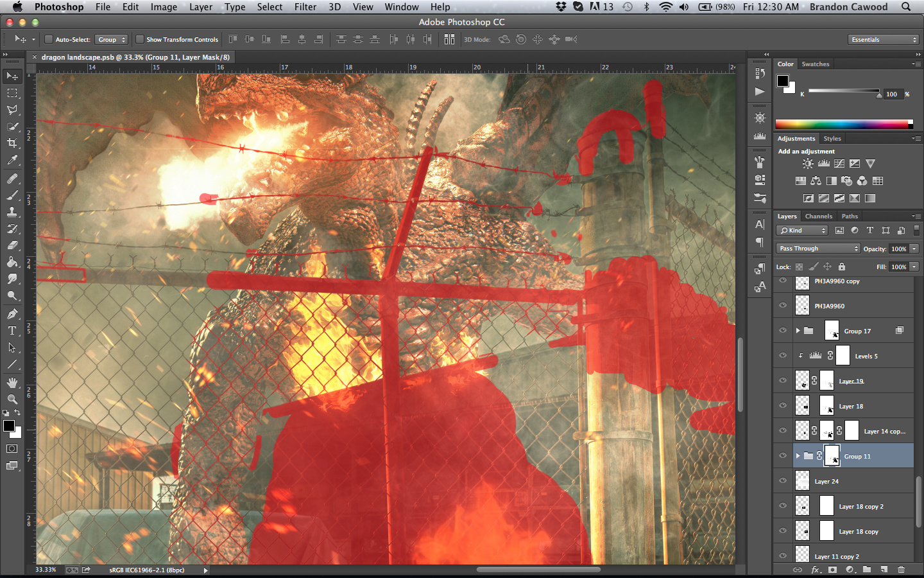Expand the Group 17 folder
Image resolution: width=924 pixels, height=578 pixels.
798,331
